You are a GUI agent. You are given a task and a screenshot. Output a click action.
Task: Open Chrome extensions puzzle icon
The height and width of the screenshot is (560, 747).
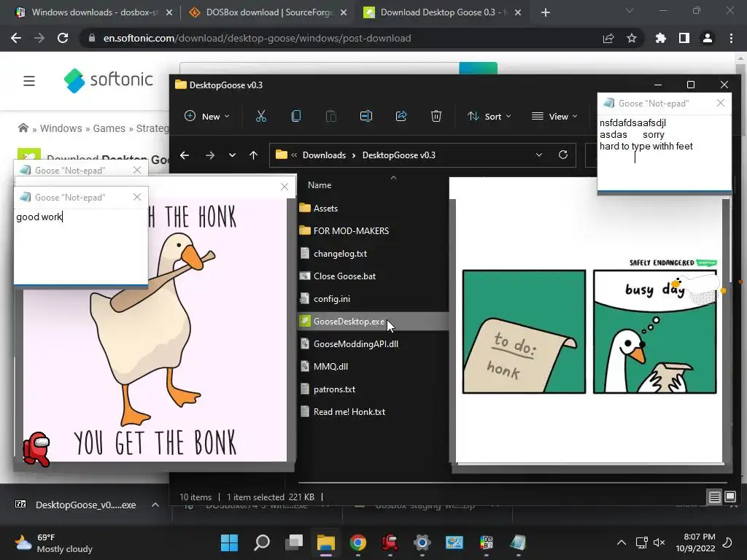(x=661, y=38)
